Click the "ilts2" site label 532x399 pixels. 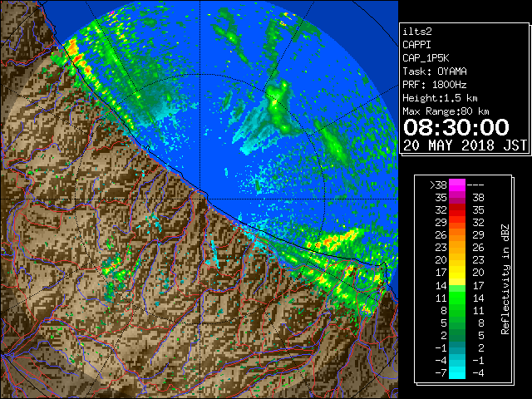[417, 32]
